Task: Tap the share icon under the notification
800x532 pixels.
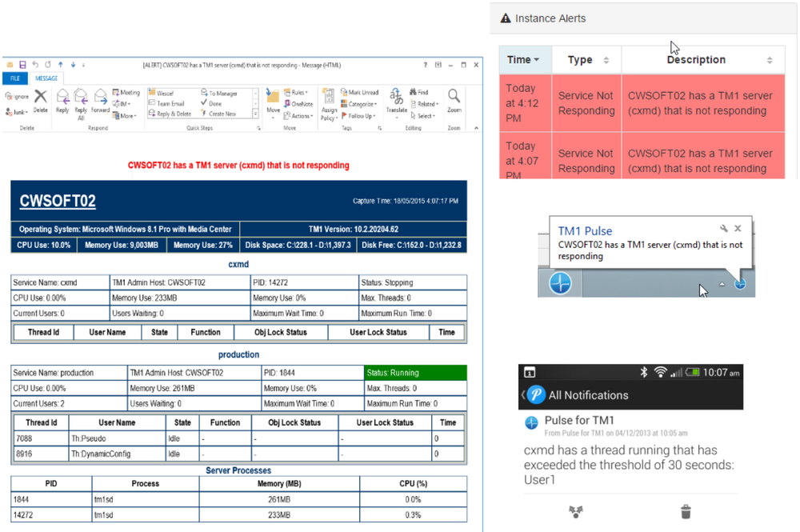Action: [x=575, y=511]
